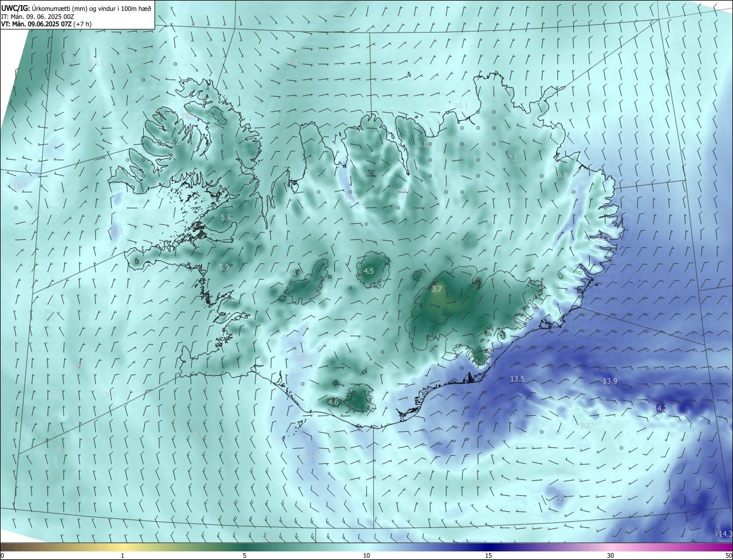Click the 4.6 value on the map
The image size is (733, 560).
333,403
